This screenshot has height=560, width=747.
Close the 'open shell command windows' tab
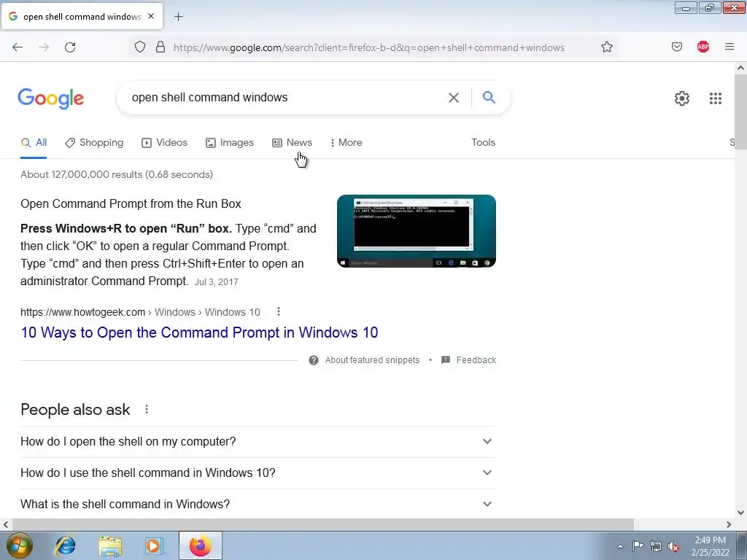(151, 16)
